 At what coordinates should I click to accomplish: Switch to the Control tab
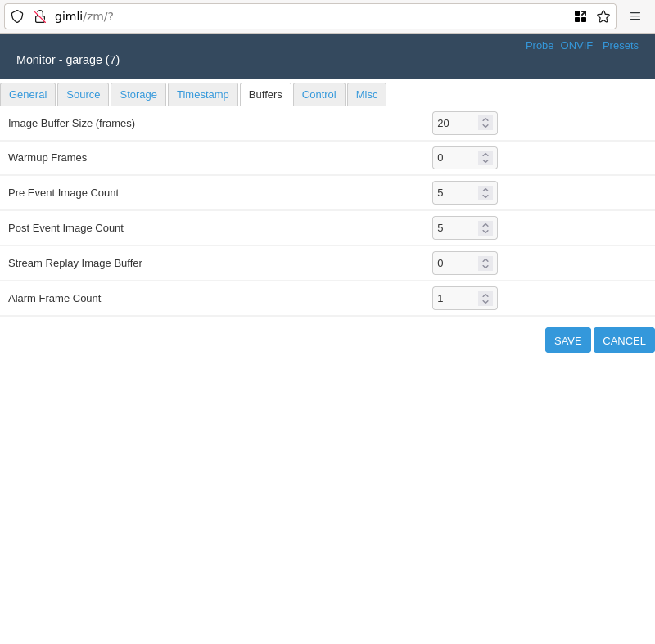tap(318, 94)
